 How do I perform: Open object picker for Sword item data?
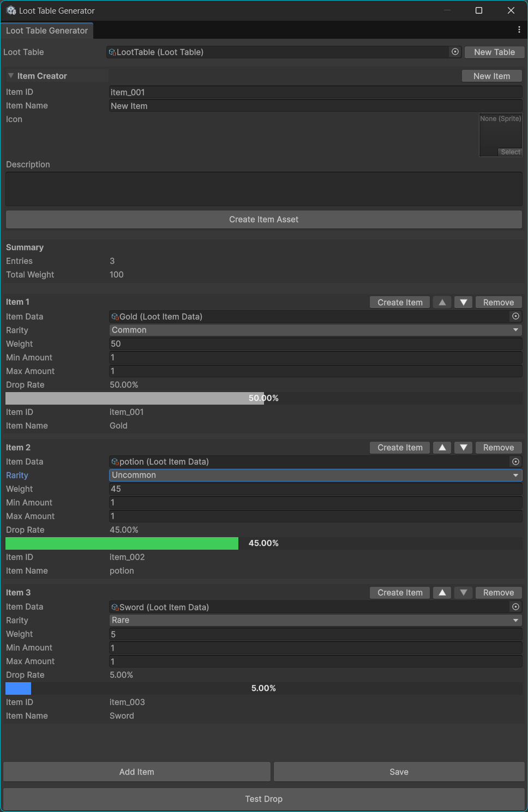coord(515,607)
